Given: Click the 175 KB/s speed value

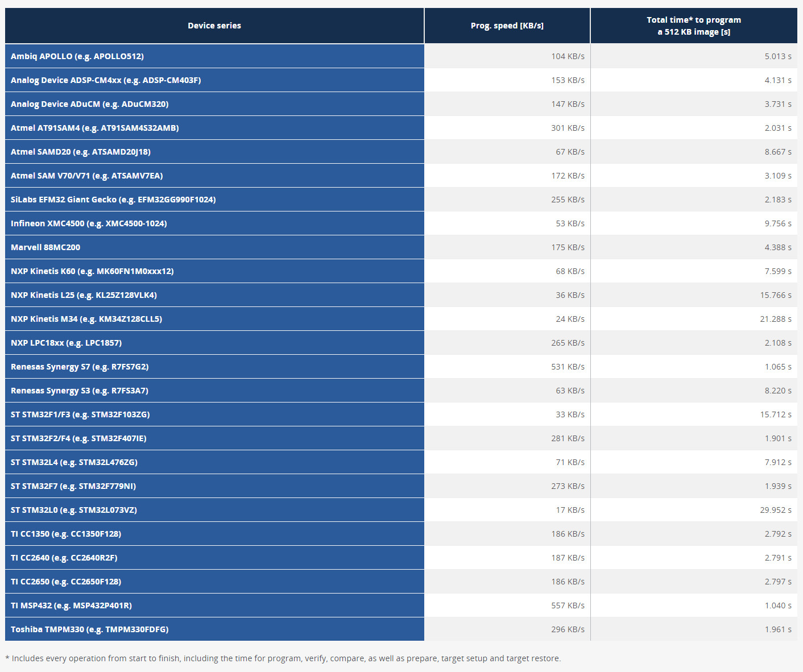Looking at the screenshot, I should pyautogui.click(x=568, y=247).
